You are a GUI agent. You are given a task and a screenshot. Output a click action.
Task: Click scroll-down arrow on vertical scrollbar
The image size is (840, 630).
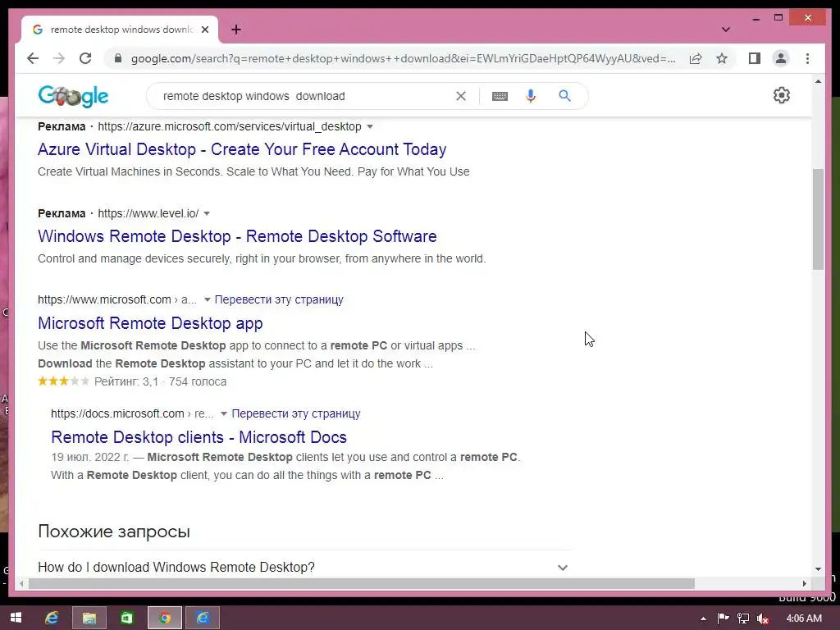tap(818, 569)
